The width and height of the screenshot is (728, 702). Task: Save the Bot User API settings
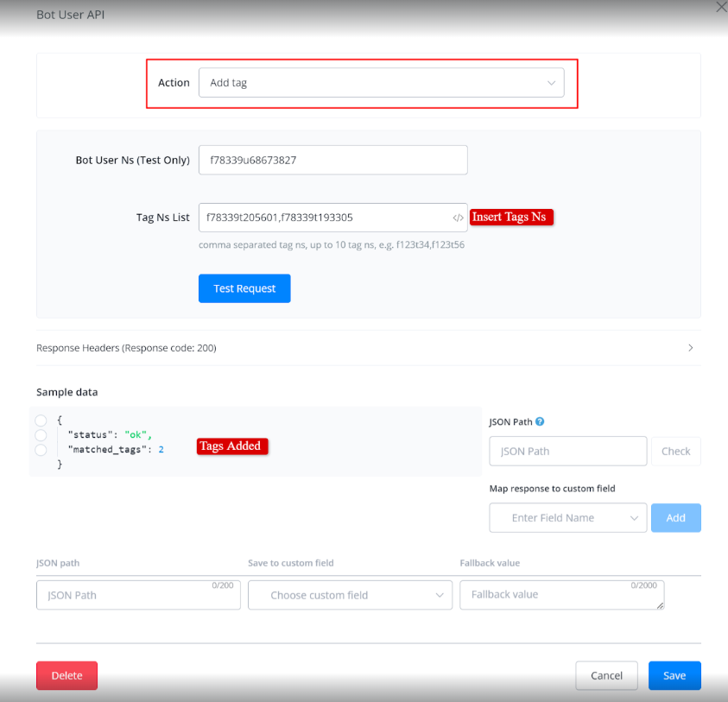click(674, 675)
